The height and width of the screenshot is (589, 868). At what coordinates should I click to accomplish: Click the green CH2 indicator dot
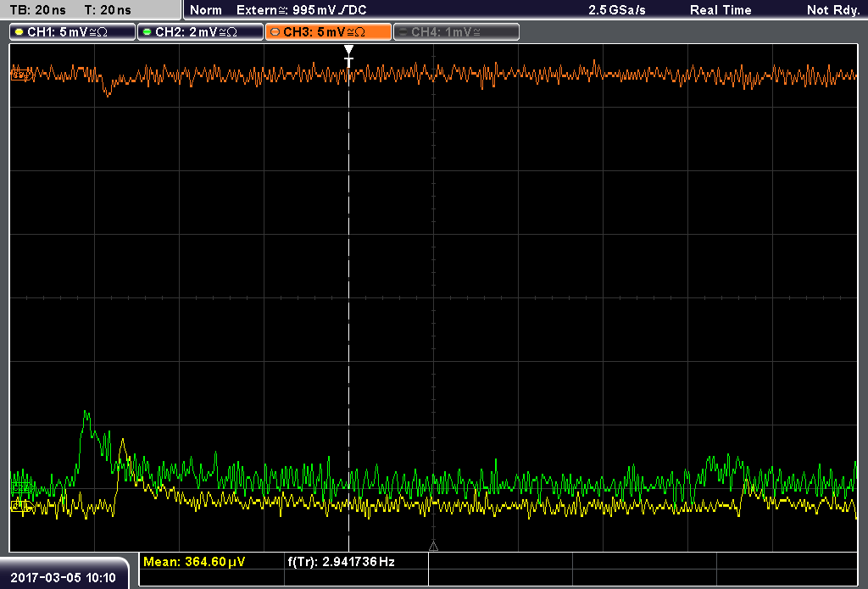(x=147, y=32)
